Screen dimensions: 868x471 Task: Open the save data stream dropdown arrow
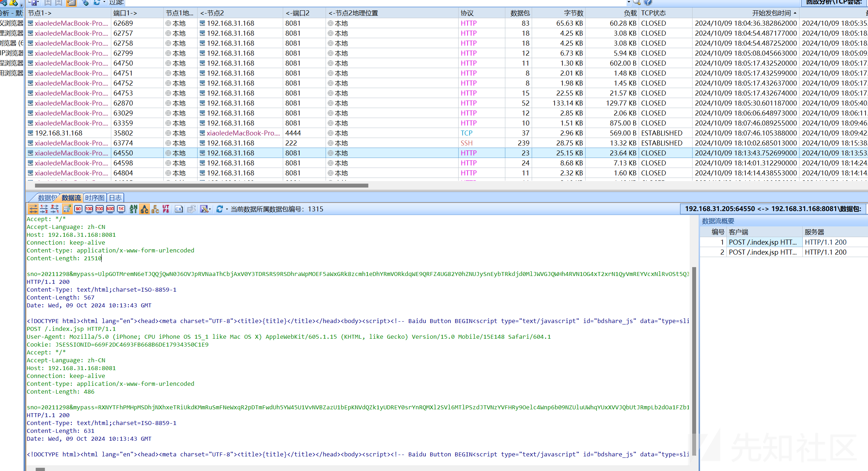(x=210, y=209)
